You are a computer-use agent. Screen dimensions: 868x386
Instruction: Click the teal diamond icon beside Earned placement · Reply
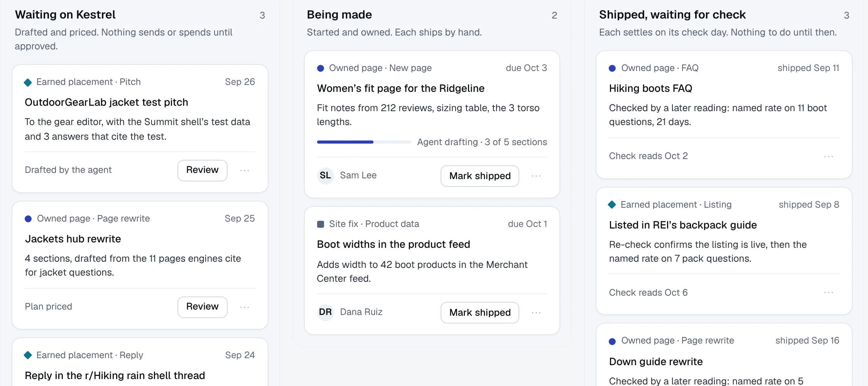pyautogui.click(x=28, y=355)
